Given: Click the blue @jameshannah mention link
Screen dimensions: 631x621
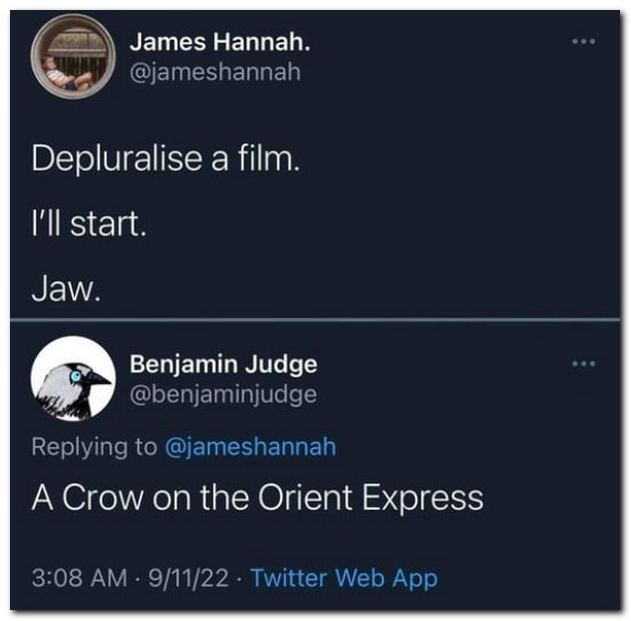Looking at the screenshot, I should click(x=250, y=446).
